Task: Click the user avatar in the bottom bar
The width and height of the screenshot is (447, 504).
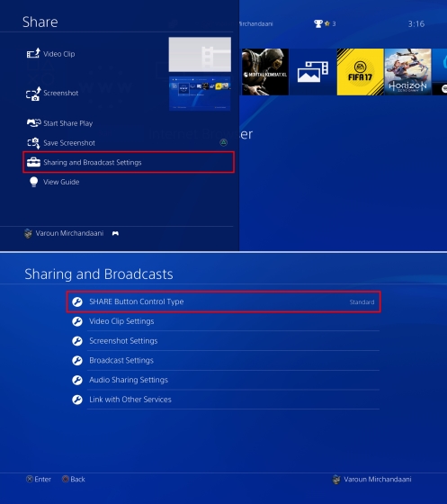Action: 336,480
